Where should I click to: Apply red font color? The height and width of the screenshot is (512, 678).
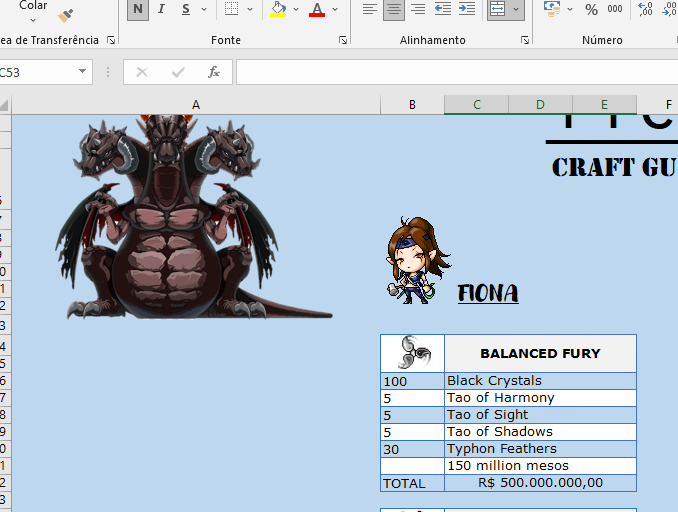(x=317, y=9)
